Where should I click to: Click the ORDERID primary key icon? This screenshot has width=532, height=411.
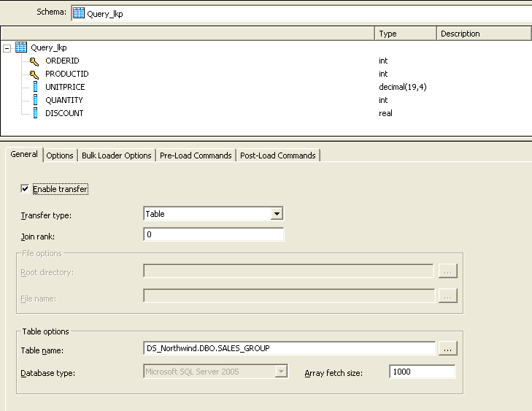[34, 61]
